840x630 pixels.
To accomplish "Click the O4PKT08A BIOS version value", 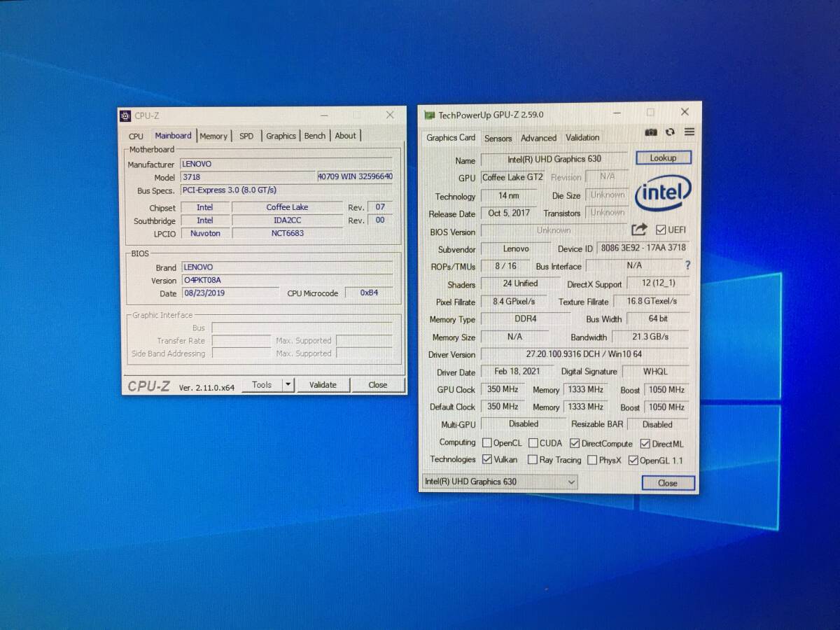I will (286, 280).
